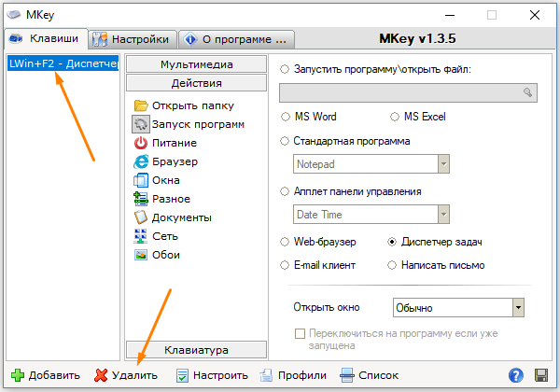The image size is (560, 392).
Task: Click the Открыть папку folder icon
Action: (x=141, y=105)
